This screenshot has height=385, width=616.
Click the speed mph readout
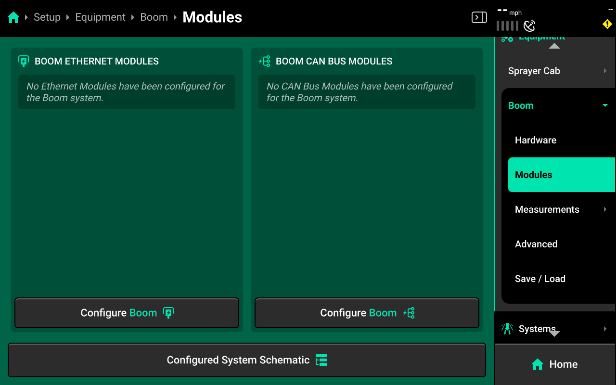pos(509,12)
